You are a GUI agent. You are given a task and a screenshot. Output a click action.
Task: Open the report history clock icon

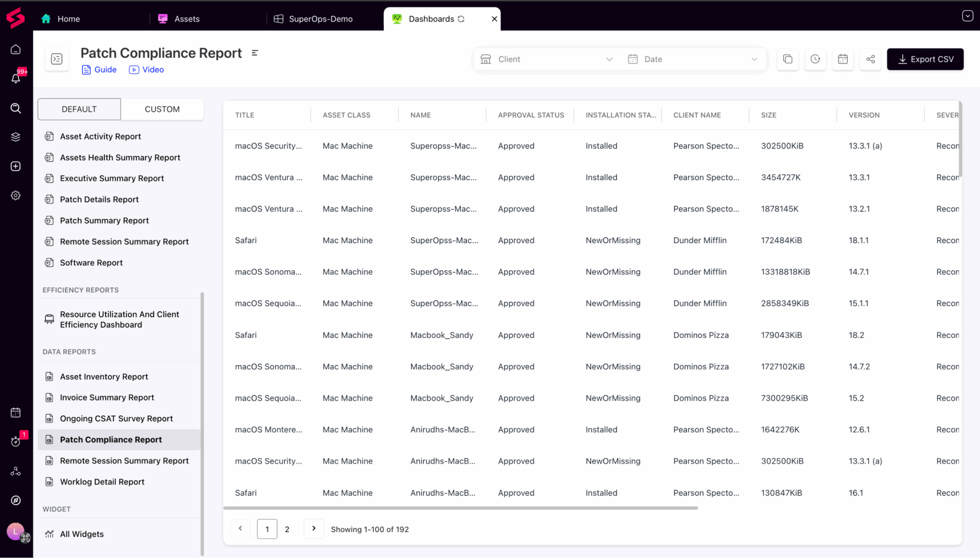tap(815, 59)
